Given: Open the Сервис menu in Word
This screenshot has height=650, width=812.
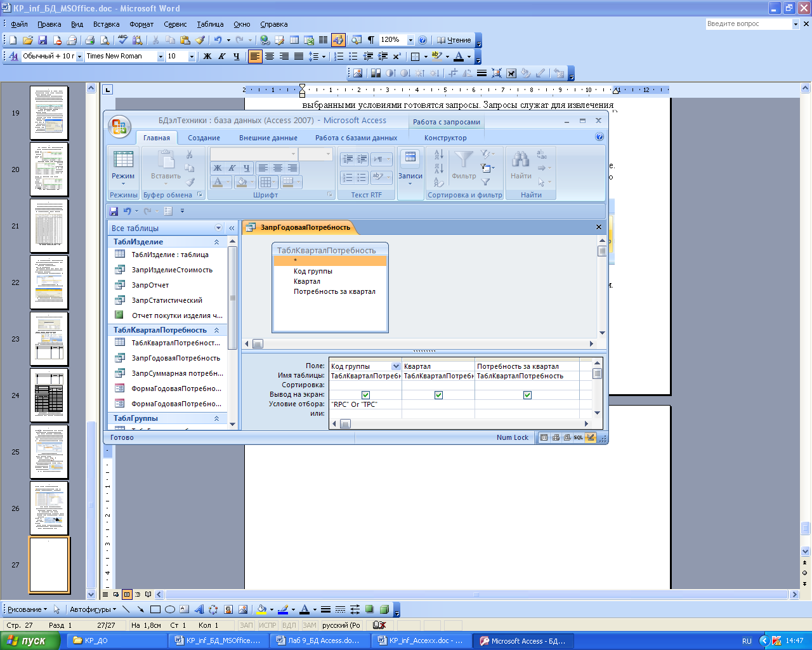Looking at the screenshot, I should click(x=175, y=24).
